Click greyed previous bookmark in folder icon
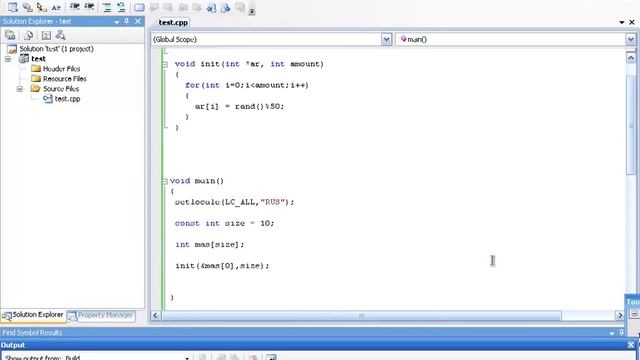This screenshot has width=640, height=360. click(x=183, y=7)
